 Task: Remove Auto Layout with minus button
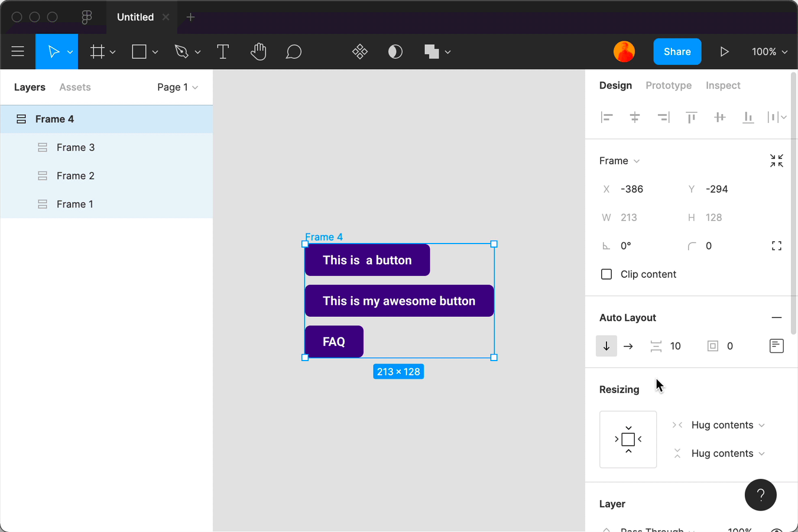pos(777,317)
